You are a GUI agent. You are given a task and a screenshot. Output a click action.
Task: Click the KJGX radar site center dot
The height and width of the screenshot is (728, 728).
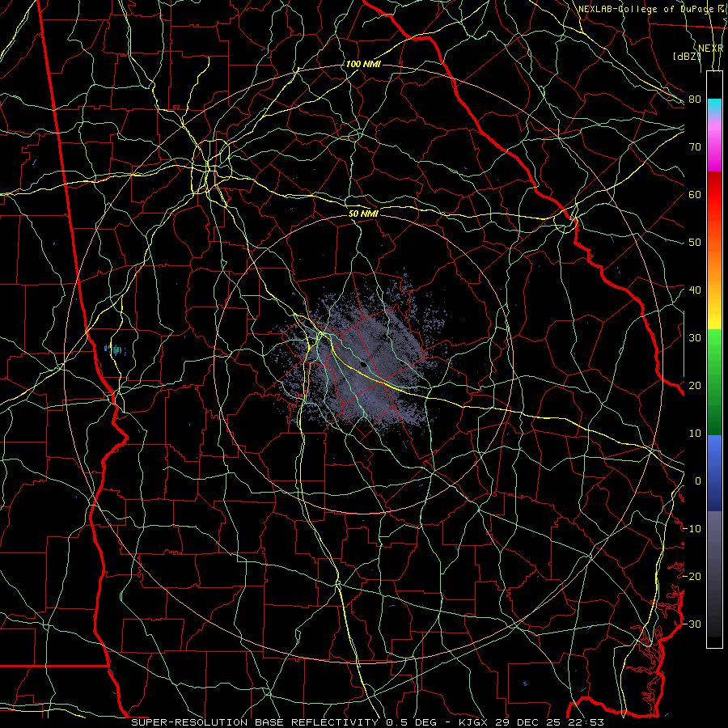coord(363,365)
